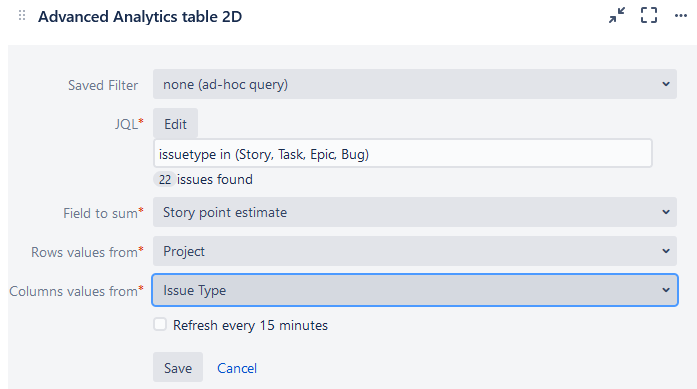
Task: Open the full-screen view icon
Action: (649, 16)
